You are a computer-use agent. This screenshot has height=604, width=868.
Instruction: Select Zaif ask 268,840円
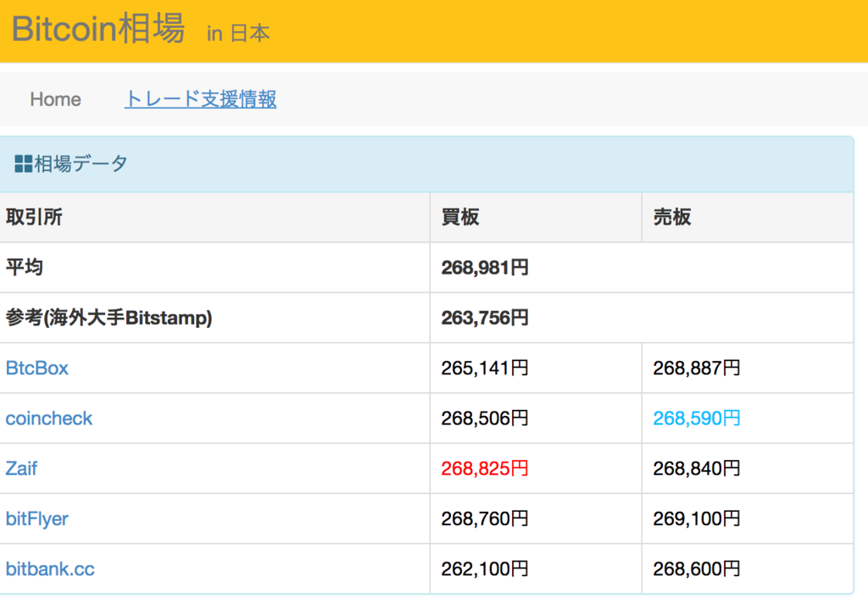pos(697,469)
